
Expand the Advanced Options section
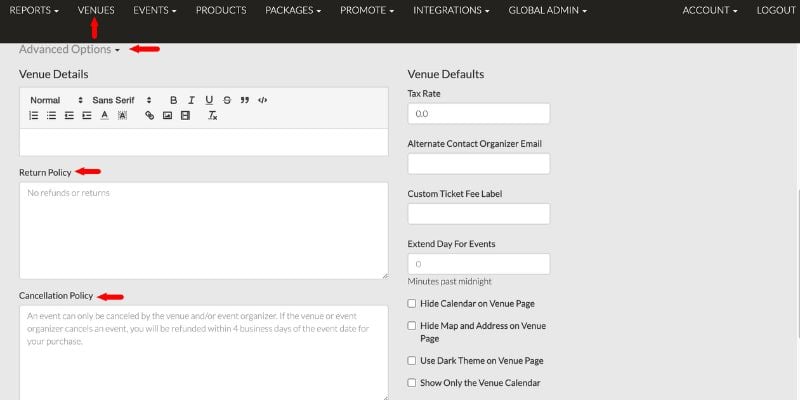[x=69, y=49]
